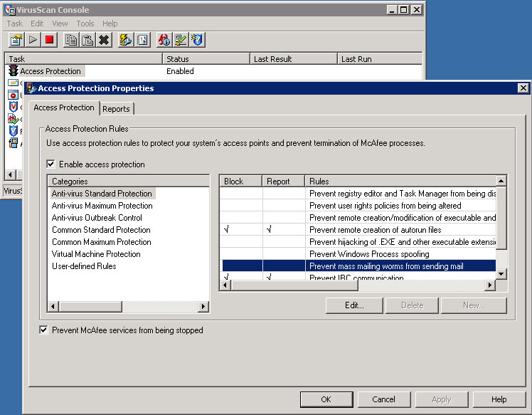The width and height of the screenshot is (532, 415).
Task: Click the OK button
Action: pyautogui.click(x=326, y=399)
